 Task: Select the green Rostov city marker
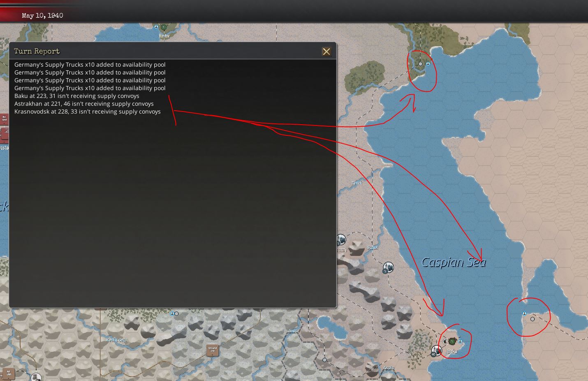[164, 28]
